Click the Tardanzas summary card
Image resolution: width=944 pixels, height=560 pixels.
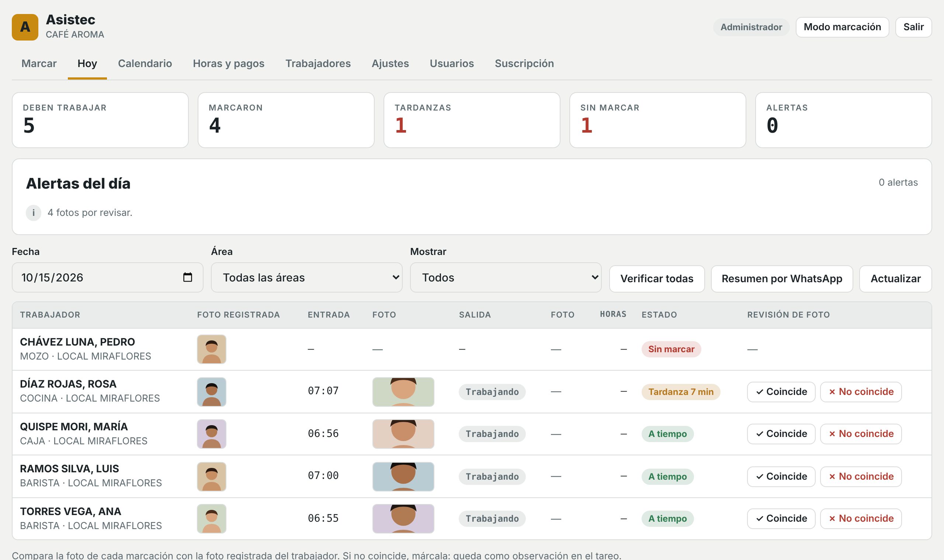coord(472,120)
